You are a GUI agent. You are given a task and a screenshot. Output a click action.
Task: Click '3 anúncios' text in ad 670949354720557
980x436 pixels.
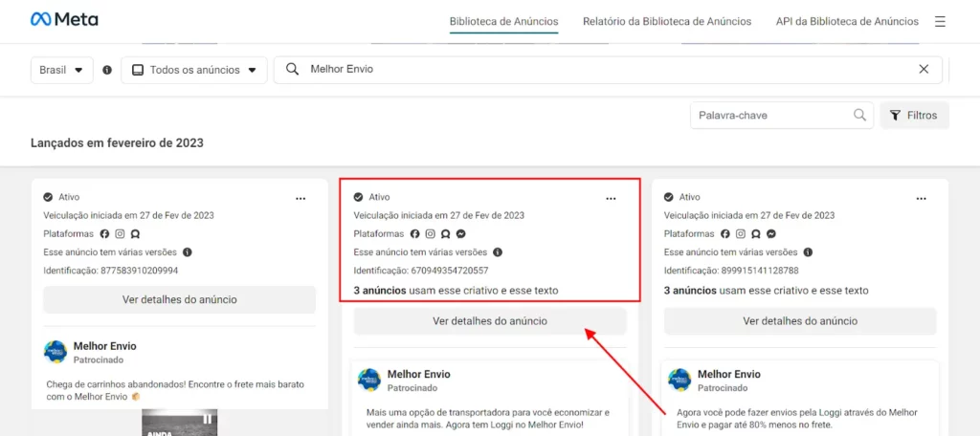point(380,291)
